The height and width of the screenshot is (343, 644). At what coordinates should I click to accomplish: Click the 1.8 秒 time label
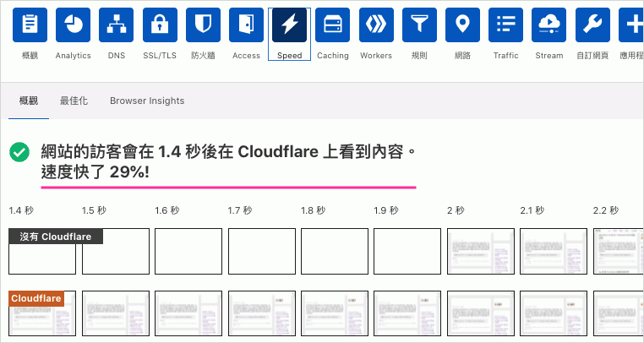(313, 210)
